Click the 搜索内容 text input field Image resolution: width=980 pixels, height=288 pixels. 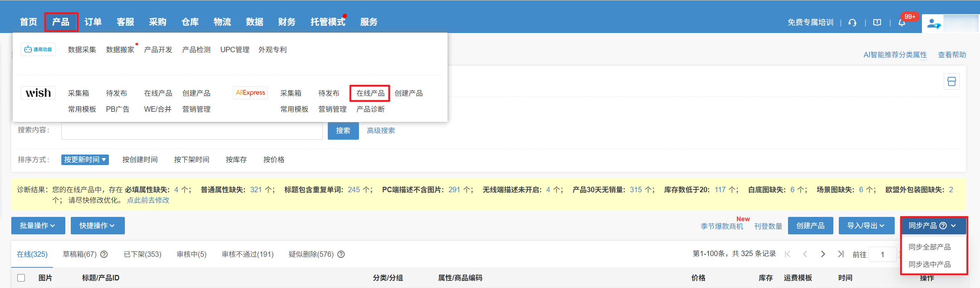click(x=192, y=131)
